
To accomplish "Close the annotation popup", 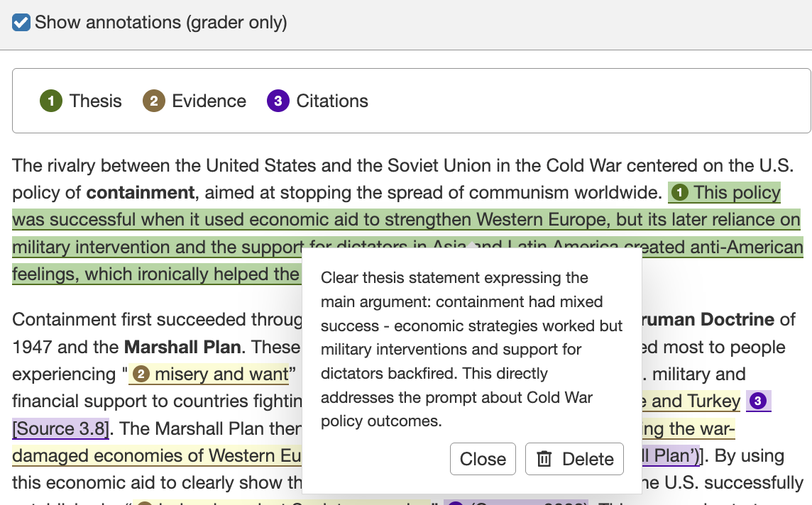I will click(x=483, y=459).
